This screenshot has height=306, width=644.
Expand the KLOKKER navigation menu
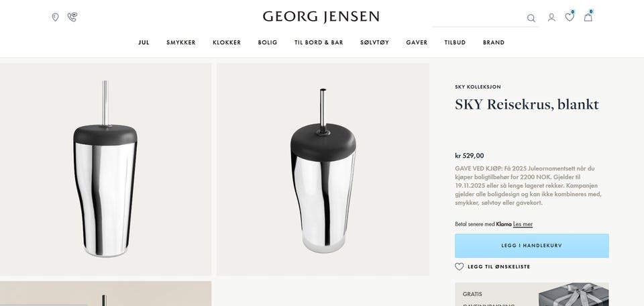point(227,42)
